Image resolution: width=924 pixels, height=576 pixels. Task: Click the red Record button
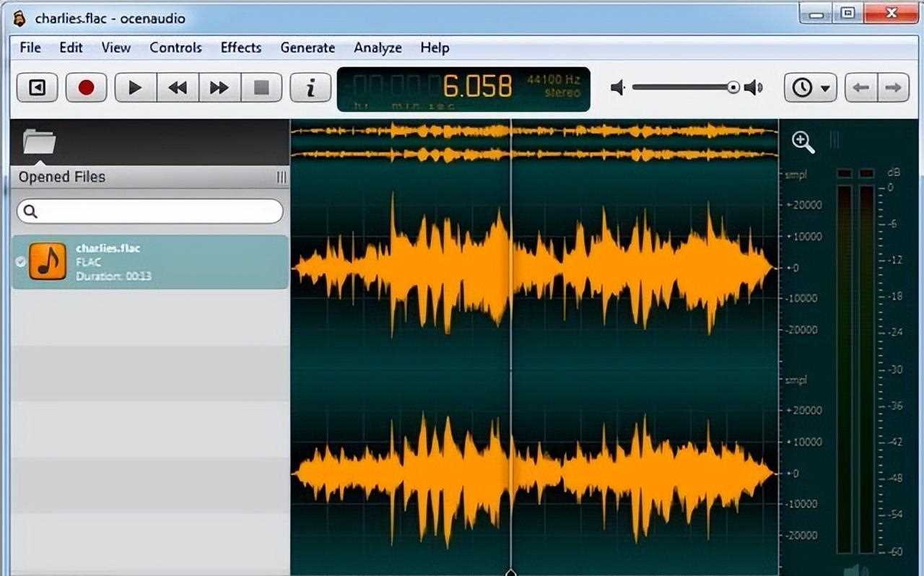86,88
